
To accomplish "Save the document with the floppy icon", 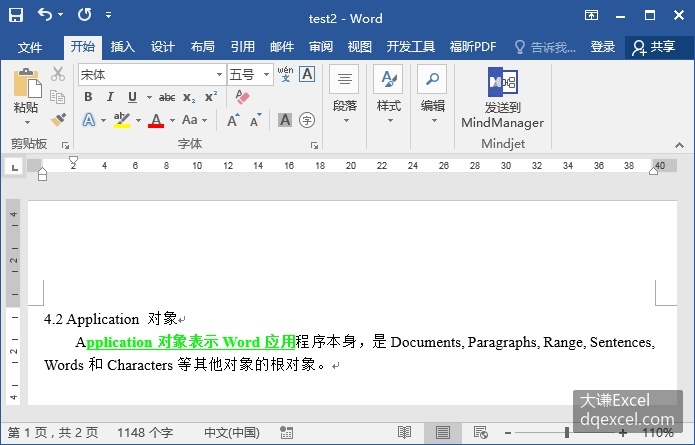I will pyautogui.click(x=16, y=15).
